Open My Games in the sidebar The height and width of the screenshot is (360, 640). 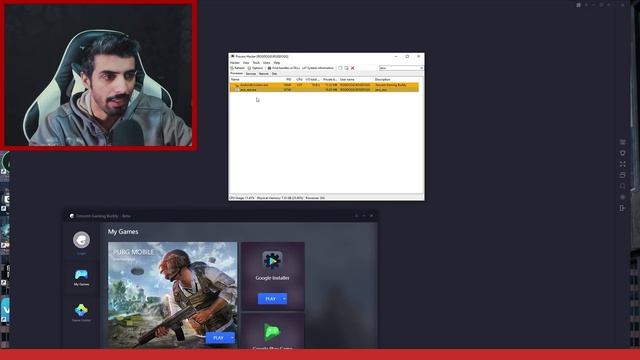81,277
